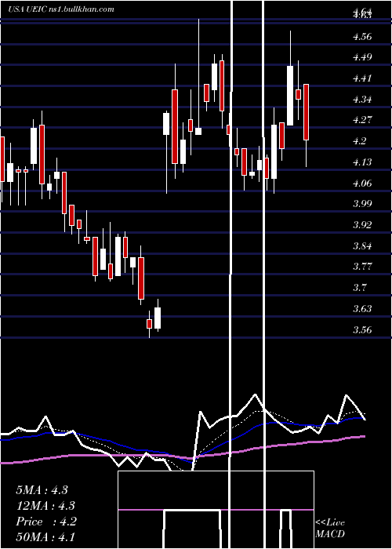Click the 12MA : 4.3 readout
Screen dimensions: 392x549
point(45,506)
